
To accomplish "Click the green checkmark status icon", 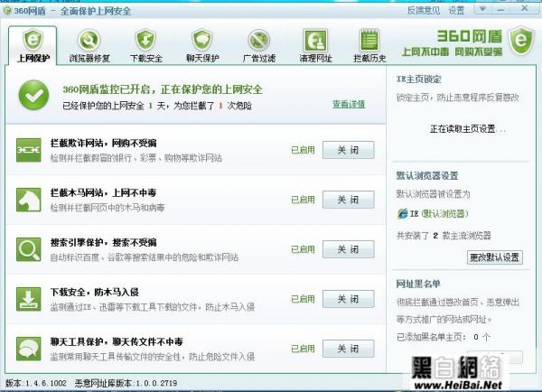I will [x=34, y=93].
